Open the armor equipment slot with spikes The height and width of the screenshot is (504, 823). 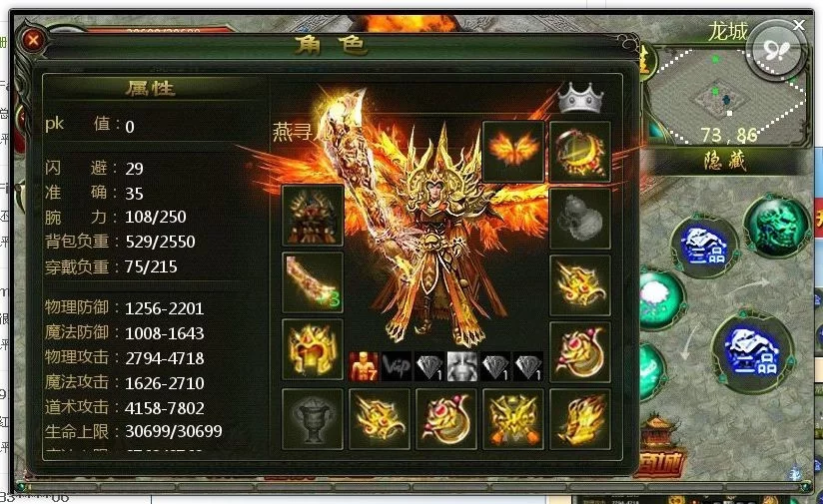pyautogui.click(x=313, y=216)
